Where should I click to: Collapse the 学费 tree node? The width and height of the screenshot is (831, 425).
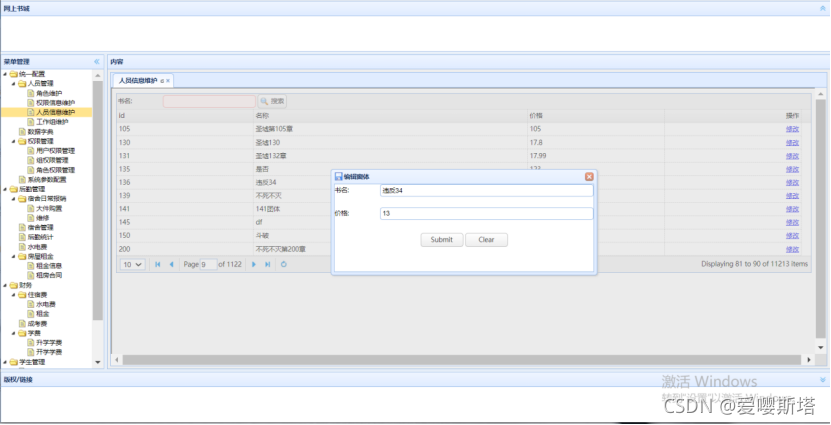(x=13, y=333)
